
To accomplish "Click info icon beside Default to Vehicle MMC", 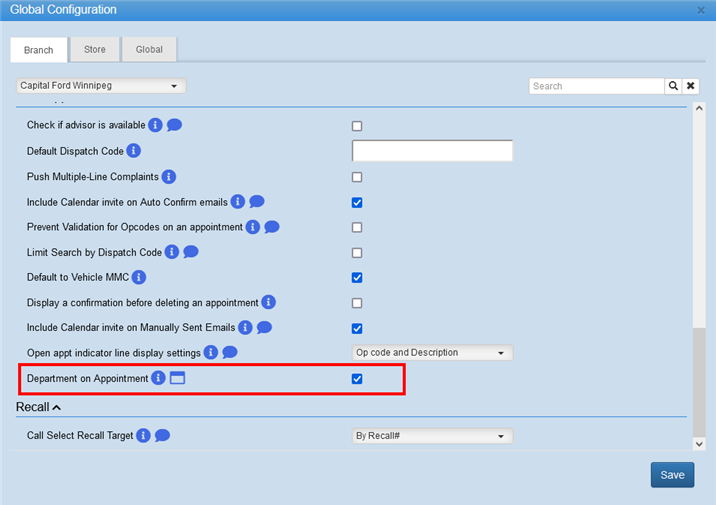I will [139, 277].
